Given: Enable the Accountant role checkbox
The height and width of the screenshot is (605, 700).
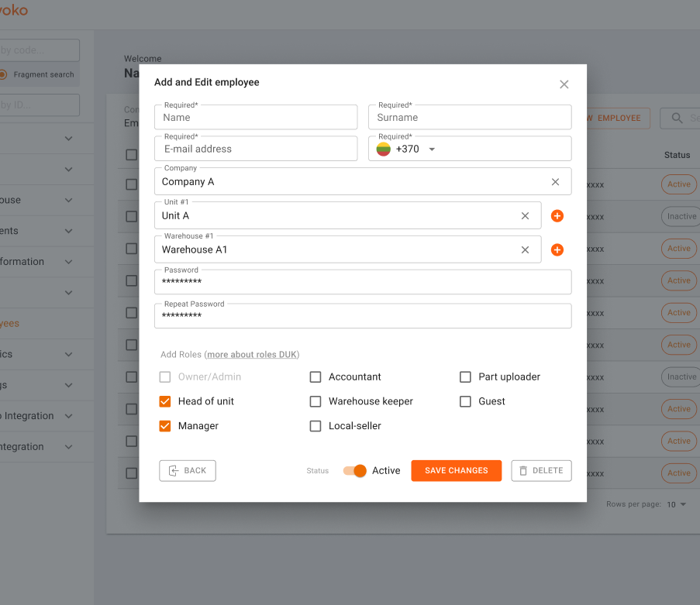Looking at the screenshot, I should (316, 377).
